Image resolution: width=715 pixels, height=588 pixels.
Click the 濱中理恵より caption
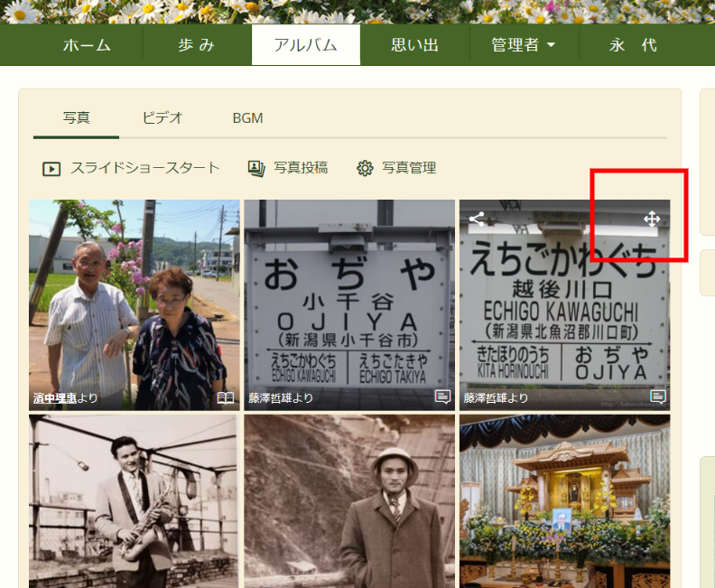tap(65, 398)
